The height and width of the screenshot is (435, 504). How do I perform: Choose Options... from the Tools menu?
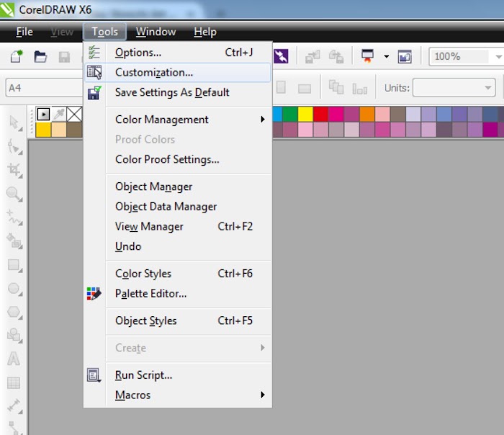(177, 53)
